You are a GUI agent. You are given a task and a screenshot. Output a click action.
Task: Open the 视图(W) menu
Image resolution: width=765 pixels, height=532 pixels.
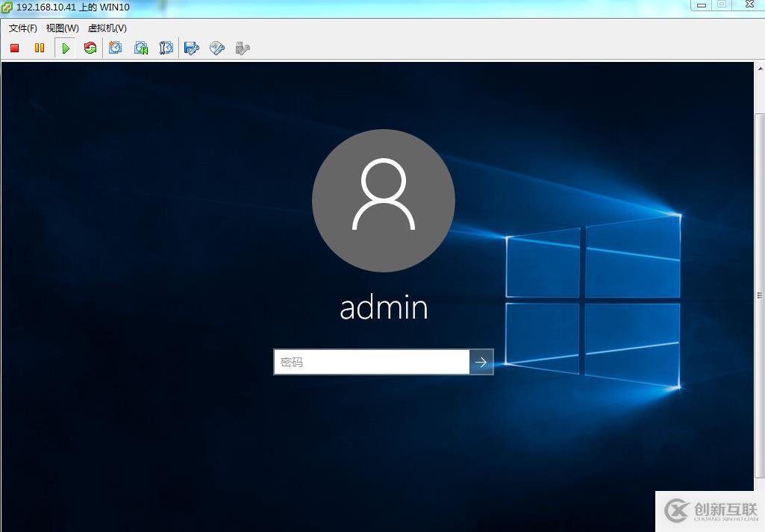(63, 28)
